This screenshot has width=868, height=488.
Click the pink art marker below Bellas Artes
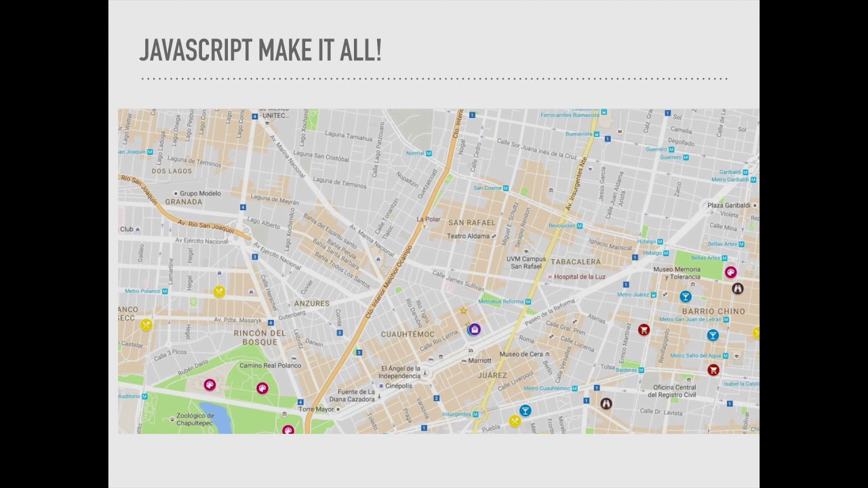click(x=730, y=272)
